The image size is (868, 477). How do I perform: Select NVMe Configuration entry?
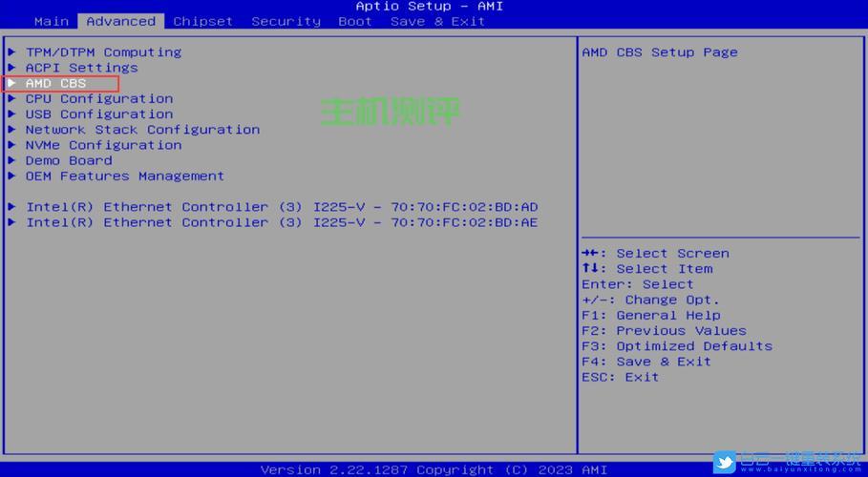[x=103, y=145]
